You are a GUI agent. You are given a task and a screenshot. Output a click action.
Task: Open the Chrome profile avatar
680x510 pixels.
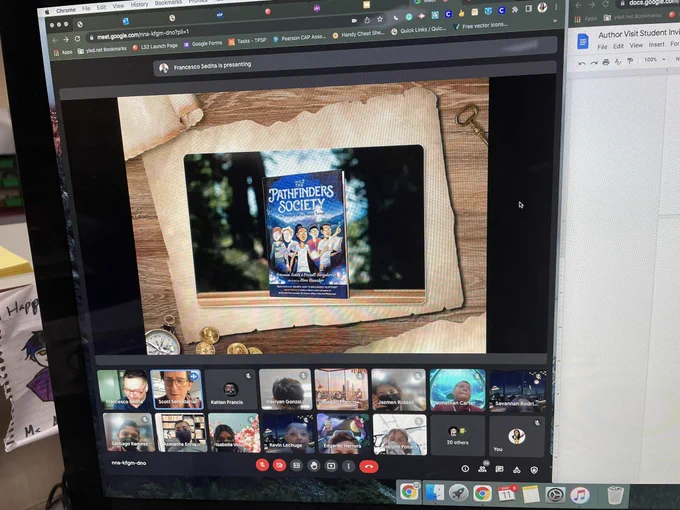542,7
